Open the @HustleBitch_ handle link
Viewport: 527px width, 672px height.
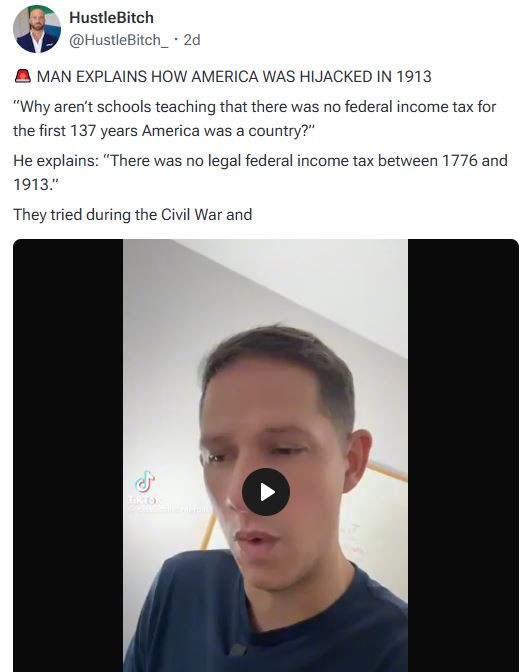[x=119, y=40]
